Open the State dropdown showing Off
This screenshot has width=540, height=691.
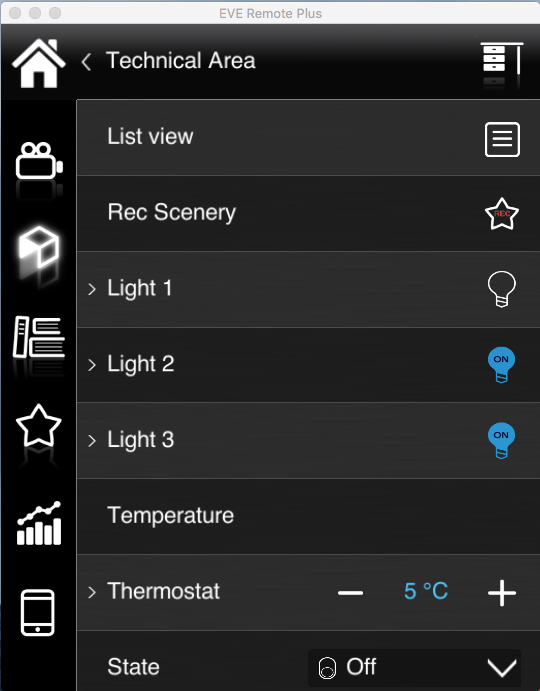414,668
